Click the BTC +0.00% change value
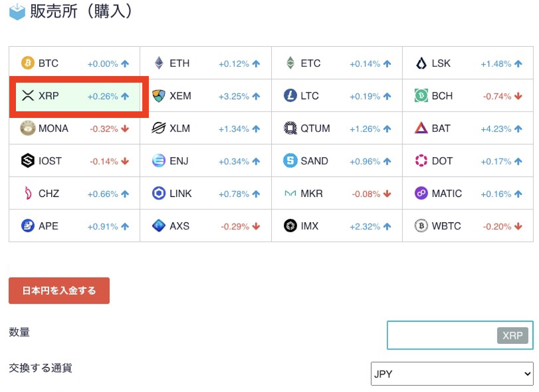Viewport: 539px width, 392px height. 103,64
